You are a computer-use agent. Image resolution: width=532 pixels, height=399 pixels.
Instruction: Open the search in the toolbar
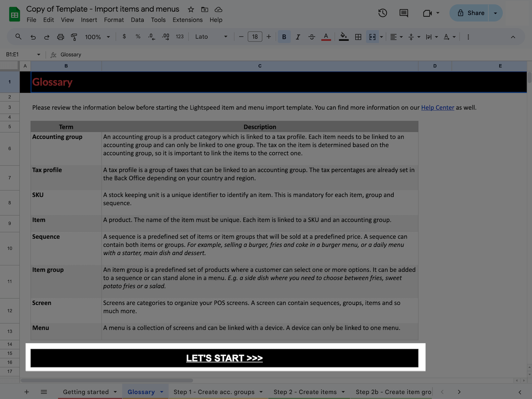click(18, 37)
